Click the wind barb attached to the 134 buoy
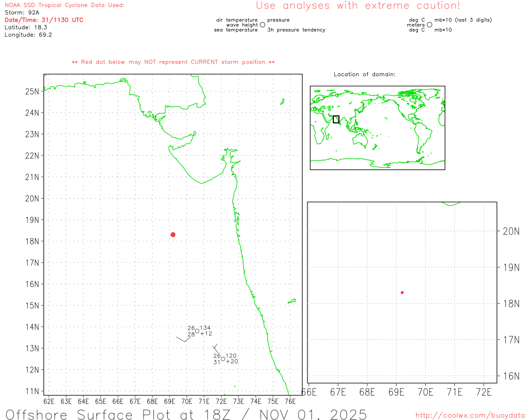 click(184, 339)
